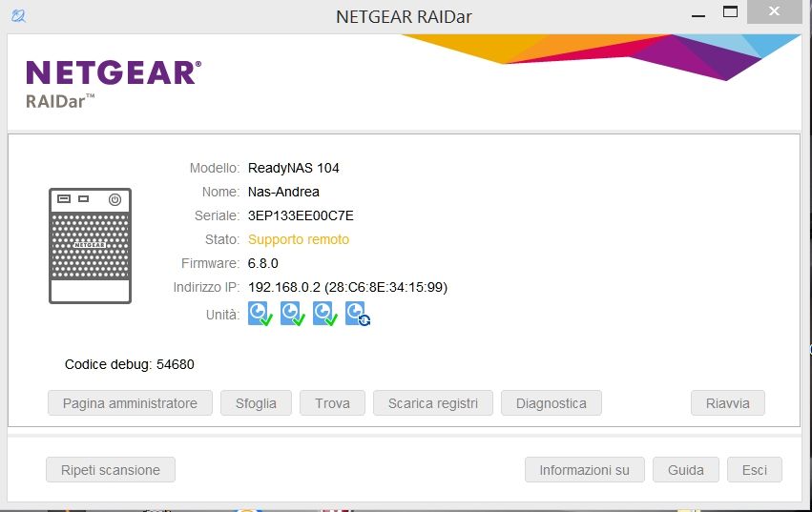Click the Supporto remoto status text
The width and height of the screenshot is (812, 512).
[x=299, y=239]
